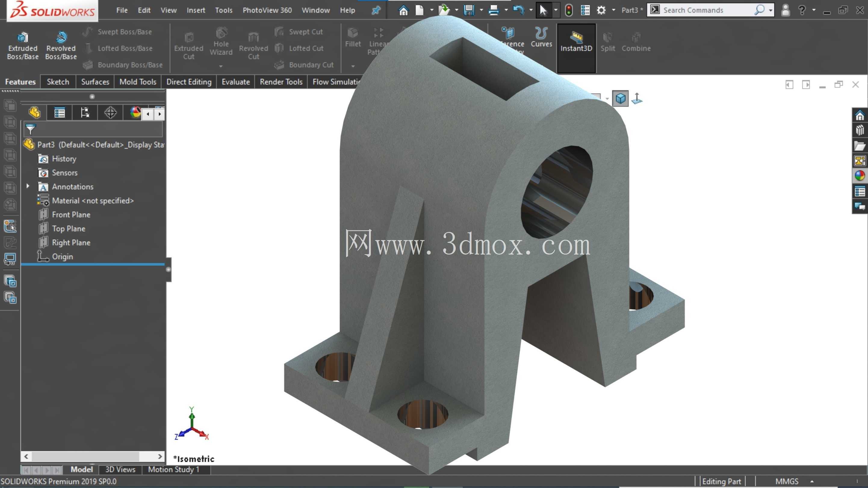This screenshot has height=488, width=868.
Task: Click the feature tree filter field
Action: tap(93, 129)
